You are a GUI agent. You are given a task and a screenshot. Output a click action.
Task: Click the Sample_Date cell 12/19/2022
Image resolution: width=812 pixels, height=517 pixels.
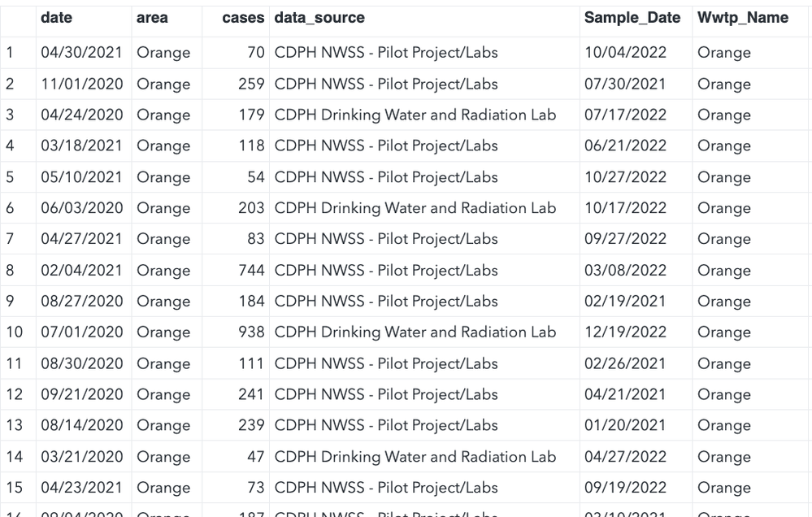pyautogui.click(x=625, y=332)
